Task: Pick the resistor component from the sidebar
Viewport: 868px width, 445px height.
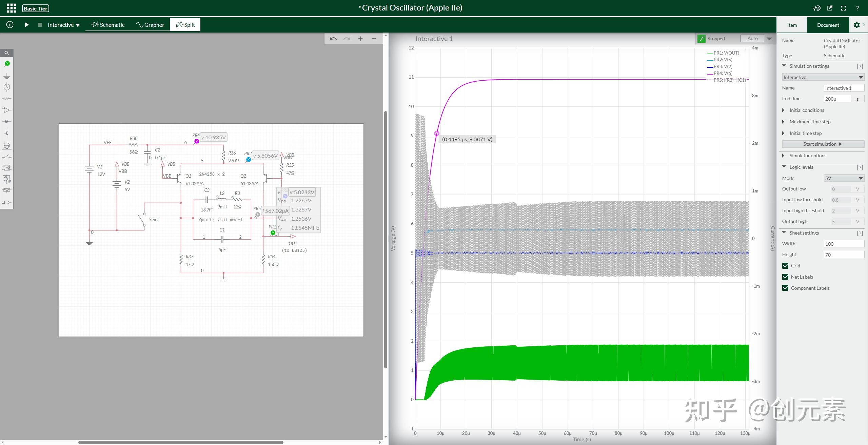Action: [7, 99]
